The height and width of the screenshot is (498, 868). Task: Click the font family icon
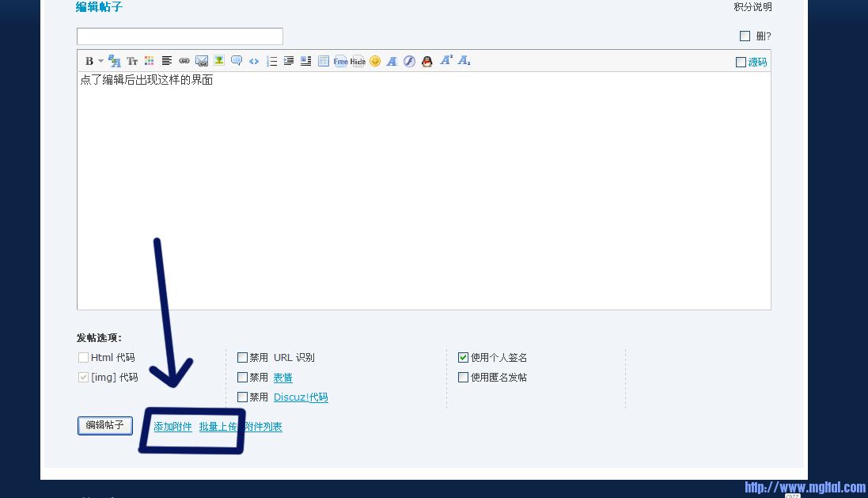115,61
